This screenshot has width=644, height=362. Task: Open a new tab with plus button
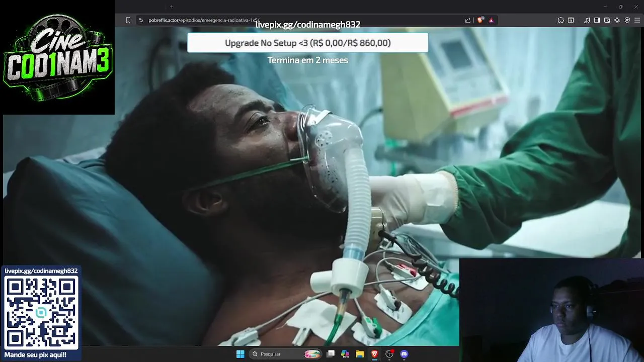click(x=172, y=7)
